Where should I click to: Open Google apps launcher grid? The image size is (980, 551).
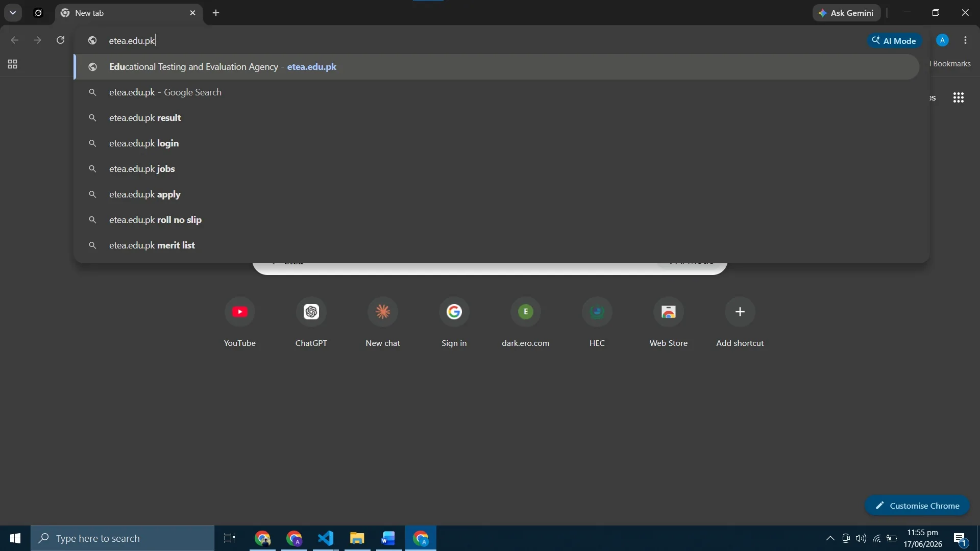[959, 97]
